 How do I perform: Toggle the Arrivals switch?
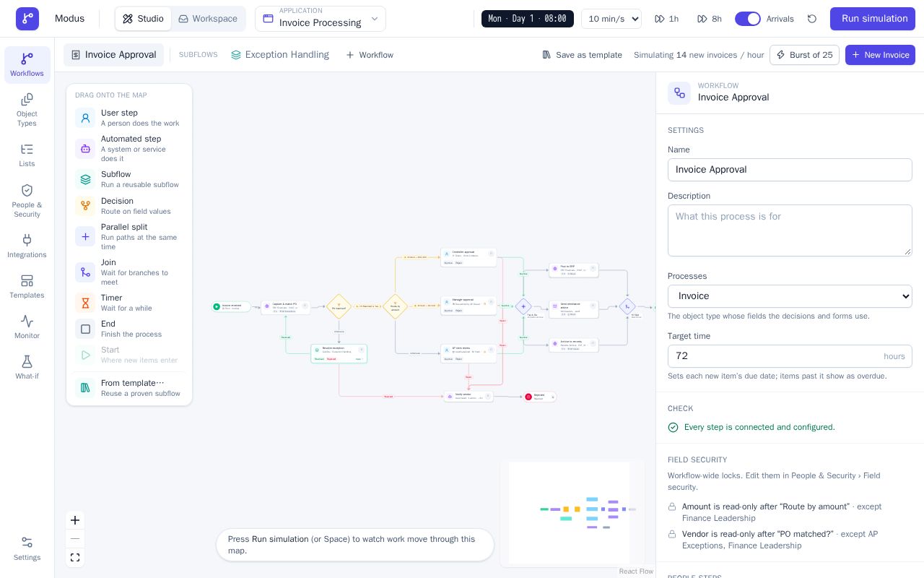[748, 19]
